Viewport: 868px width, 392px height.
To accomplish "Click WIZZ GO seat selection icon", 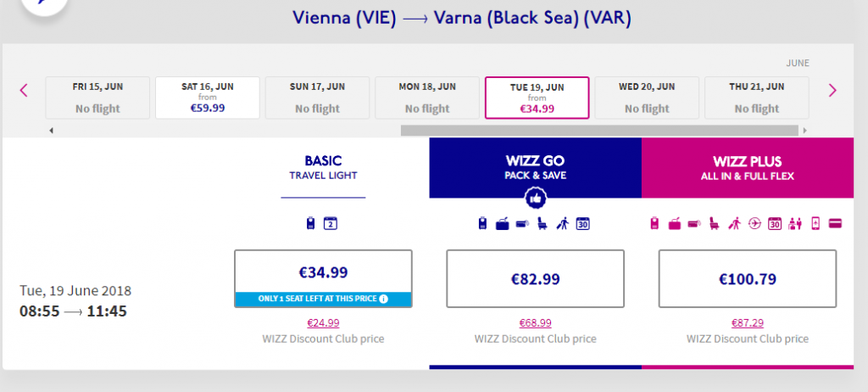I will (542, 224).
